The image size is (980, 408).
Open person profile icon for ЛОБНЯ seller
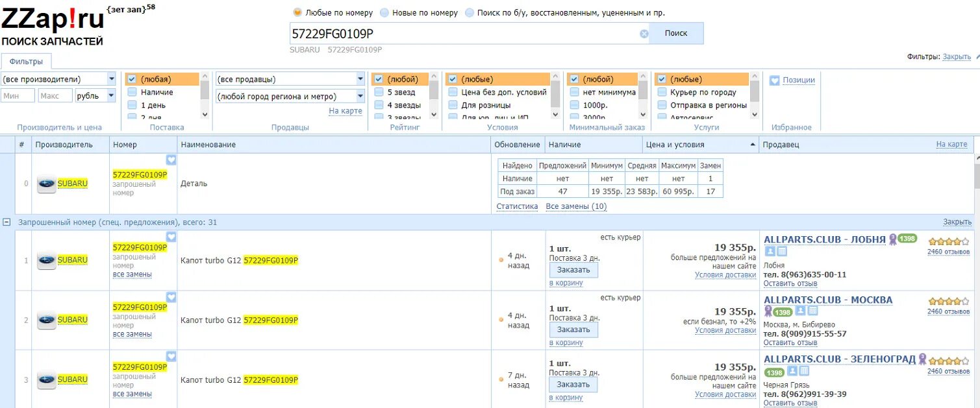click(x=770, y=252)
